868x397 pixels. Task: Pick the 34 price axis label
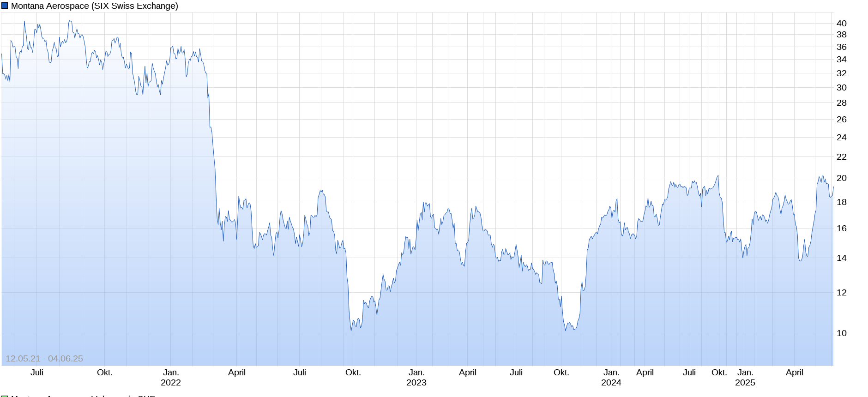click(x=842, y=60)
